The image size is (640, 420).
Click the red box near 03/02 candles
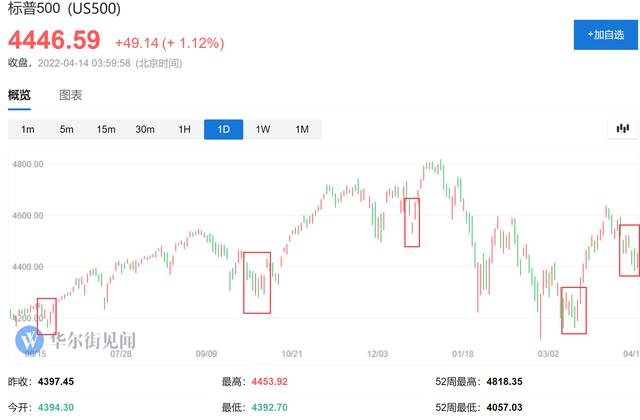point(574,311)
